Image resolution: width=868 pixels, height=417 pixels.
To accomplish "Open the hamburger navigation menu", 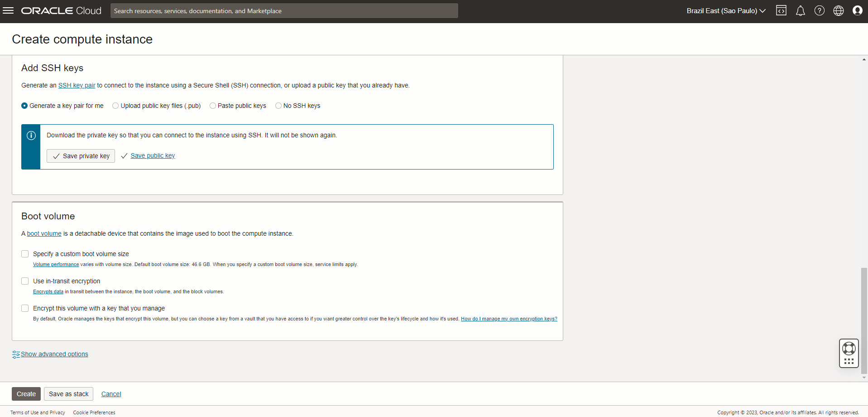I will 8,10.
